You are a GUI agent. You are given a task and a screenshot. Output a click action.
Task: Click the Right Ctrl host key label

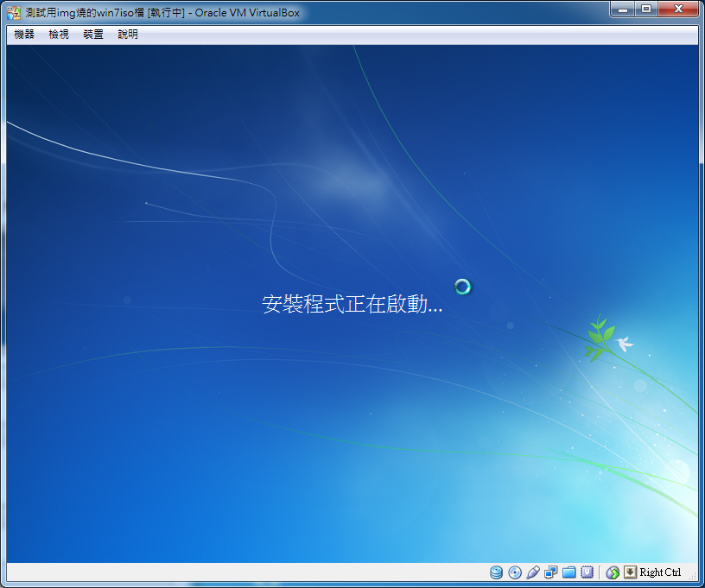(660, 572)
